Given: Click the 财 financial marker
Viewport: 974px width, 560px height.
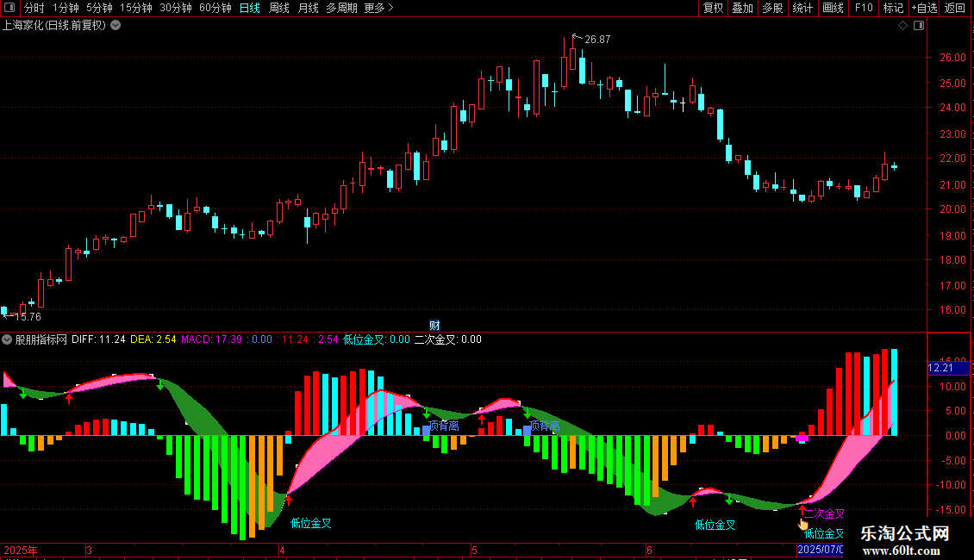Looking at the screenshot, I should (434, 326).
